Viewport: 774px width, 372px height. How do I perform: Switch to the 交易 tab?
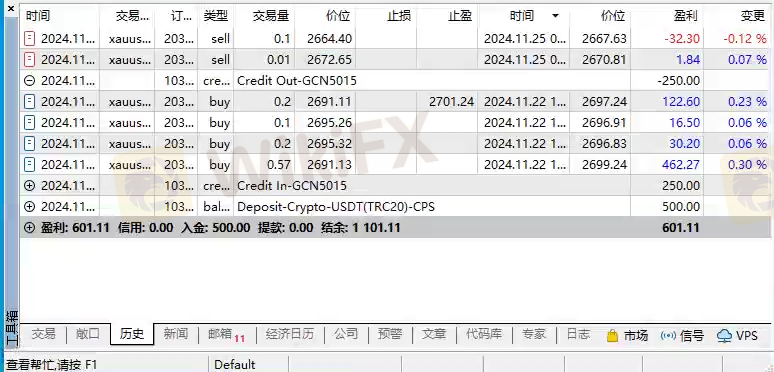43,335
